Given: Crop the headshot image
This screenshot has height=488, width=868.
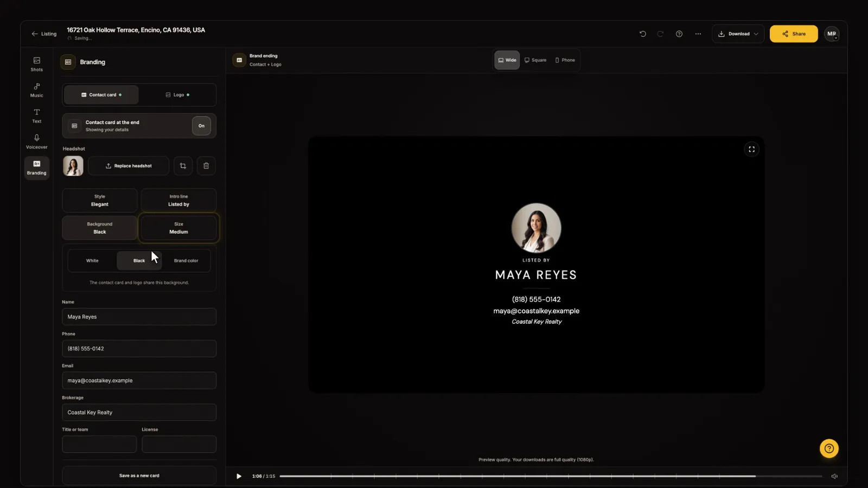Looking at the screenshot, I should tap(183, 166).
